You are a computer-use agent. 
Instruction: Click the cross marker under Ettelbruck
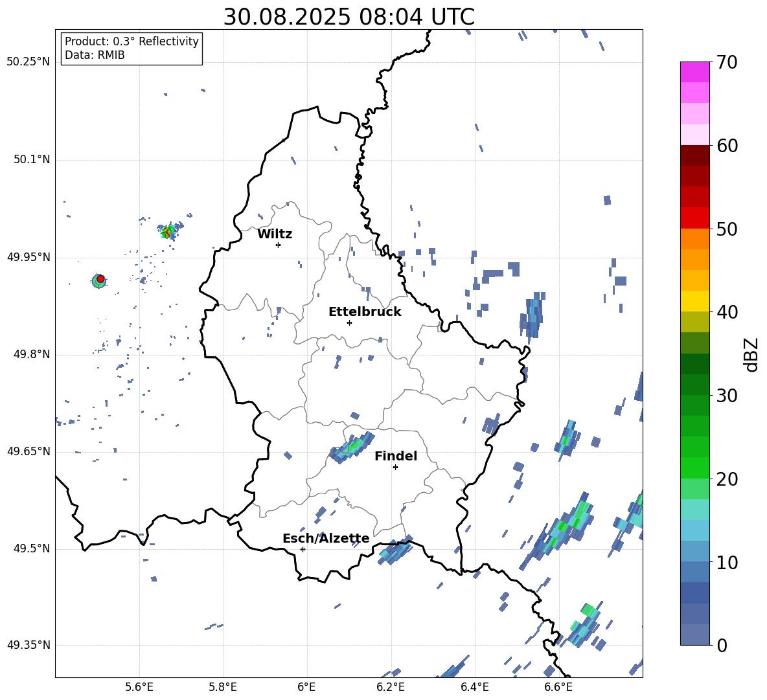(x=349, y=322)
